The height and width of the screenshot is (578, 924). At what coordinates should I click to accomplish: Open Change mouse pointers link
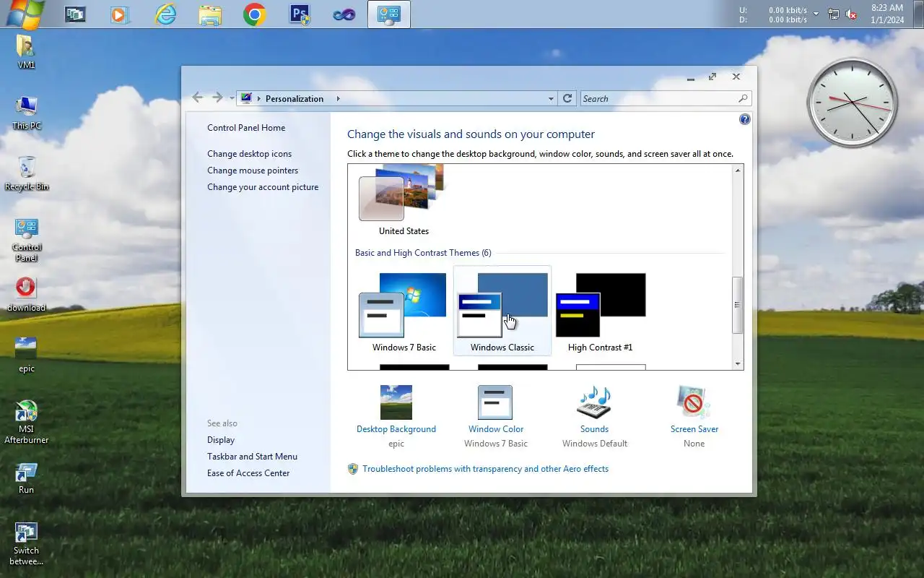tap(253, 171)
